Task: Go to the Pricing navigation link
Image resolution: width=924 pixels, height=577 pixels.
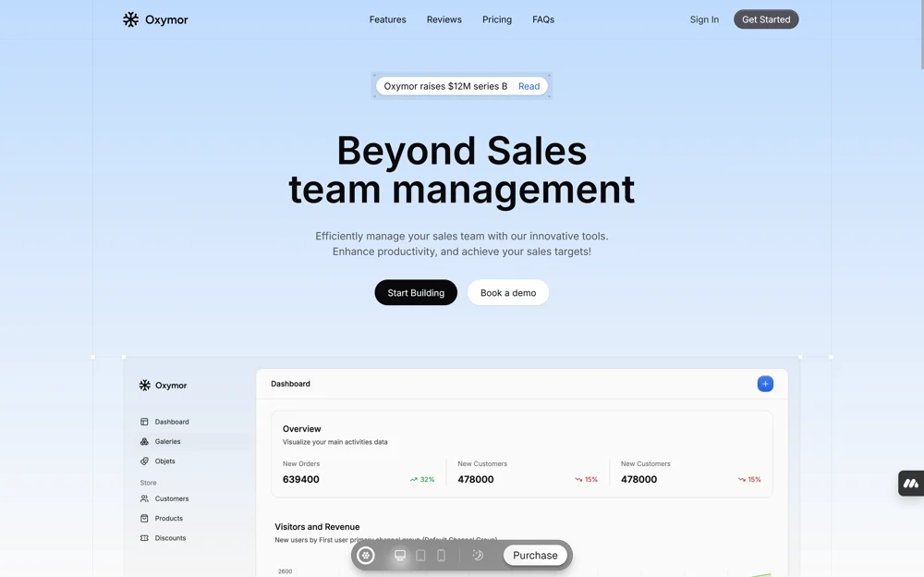Action: click(497, 19)
